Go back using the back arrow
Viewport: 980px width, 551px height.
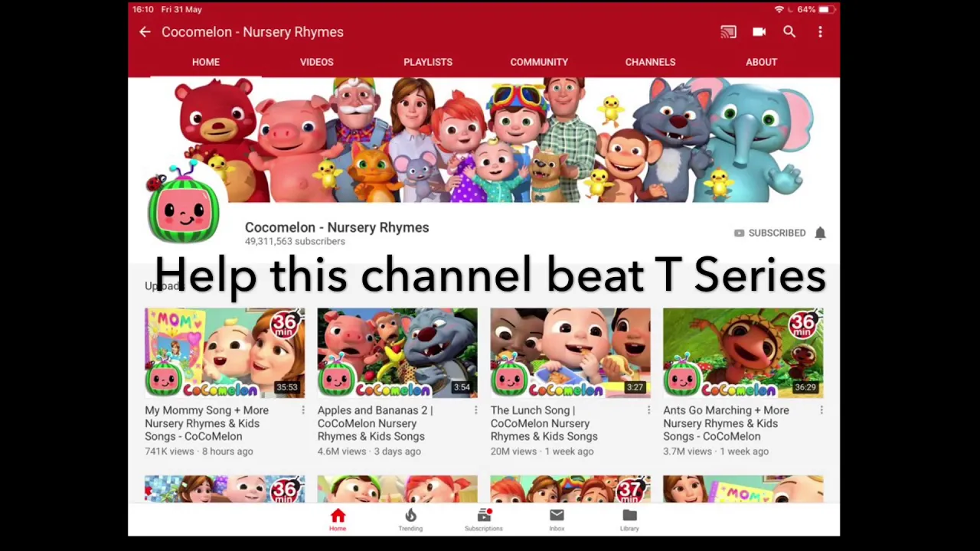coord(145,32)
